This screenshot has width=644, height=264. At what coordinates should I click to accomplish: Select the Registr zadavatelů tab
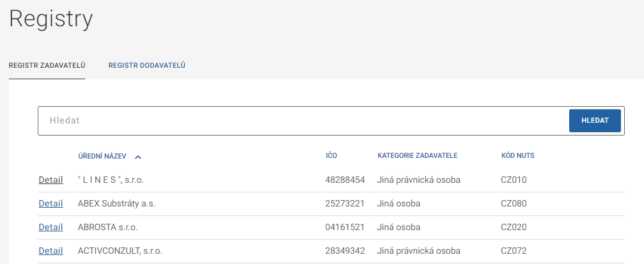(x=47, y=65)
